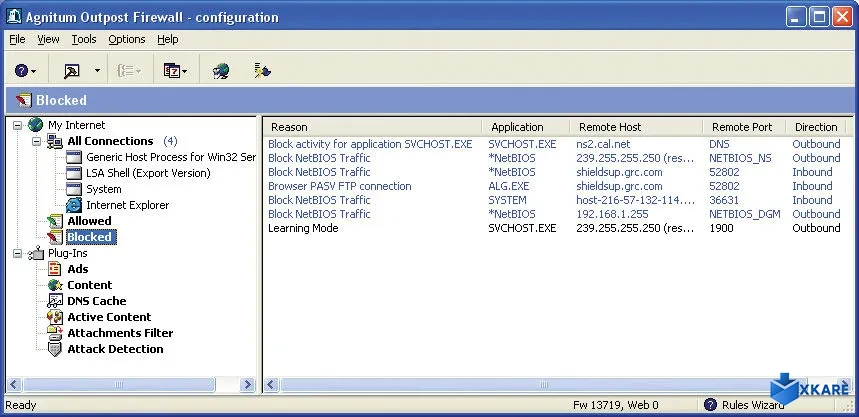This screenshot has height=417, width=859.
Task: Click the ALG.EXE application cell
Action: coord(508,186)
